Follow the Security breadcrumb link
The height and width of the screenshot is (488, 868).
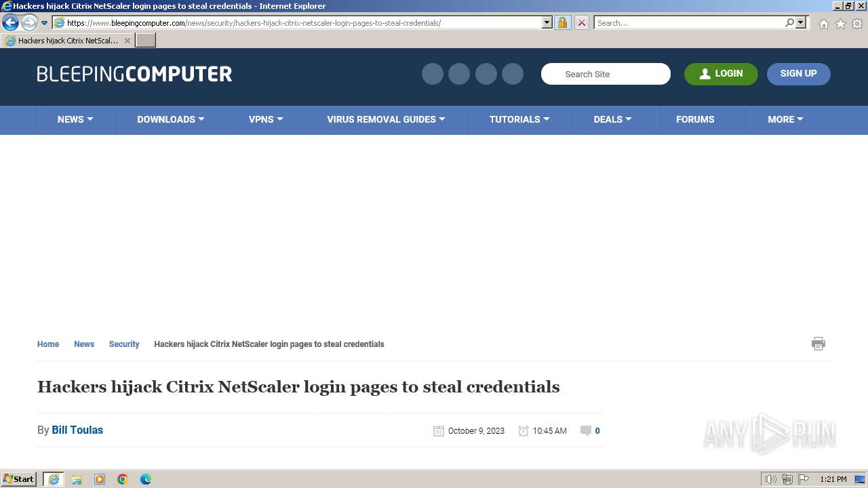coord(124,344)
